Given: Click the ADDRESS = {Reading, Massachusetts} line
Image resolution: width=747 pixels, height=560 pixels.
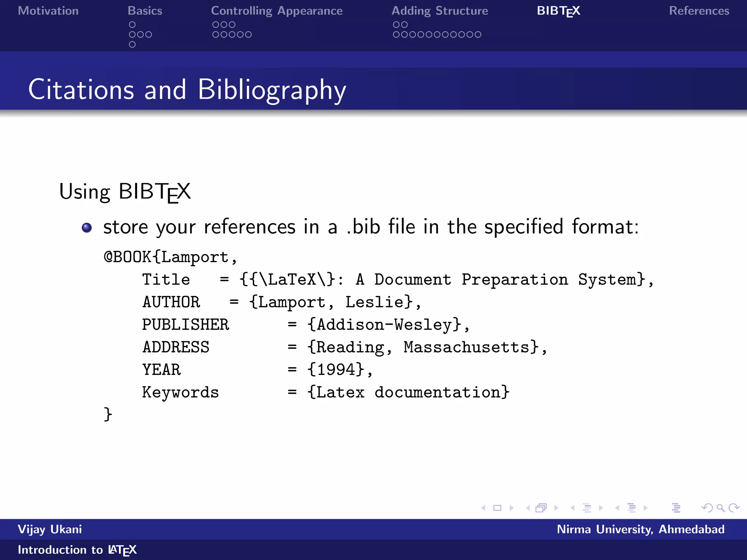Looking at the screenshot, I should 345,347.
